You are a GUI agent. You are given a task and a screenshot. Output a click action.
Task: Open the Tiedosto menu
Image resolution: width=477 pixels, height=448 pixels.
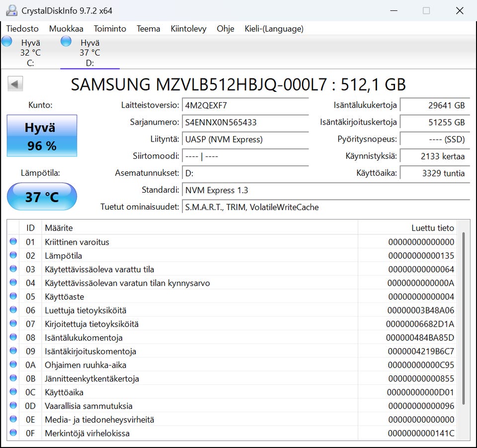point(22,29)
